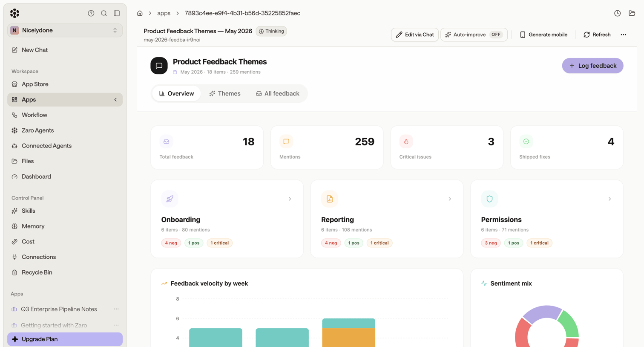Screen dimensions: 644x347
Task: Switch to the Themes tab
Action: point(225,94)
